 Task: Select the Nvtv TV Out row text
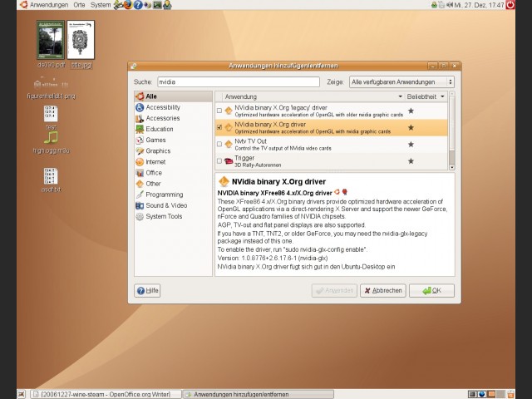click(x=283, y=145)
